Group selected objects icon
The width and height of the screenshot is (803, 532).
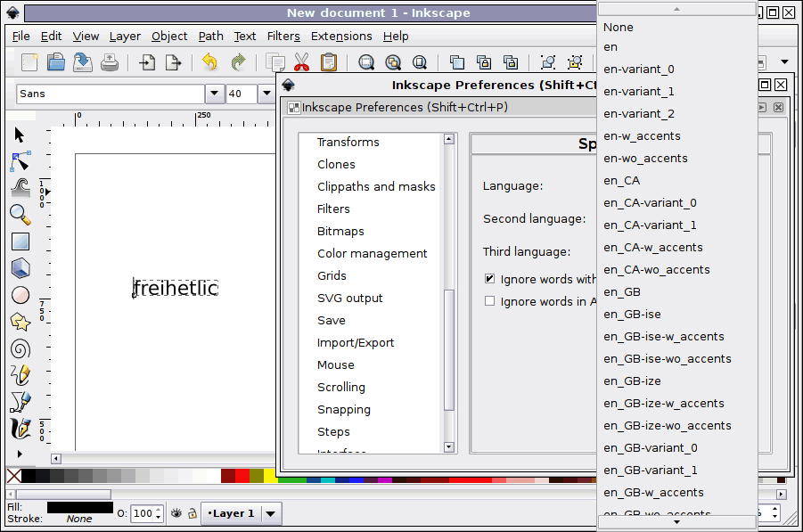click(548, 62)
